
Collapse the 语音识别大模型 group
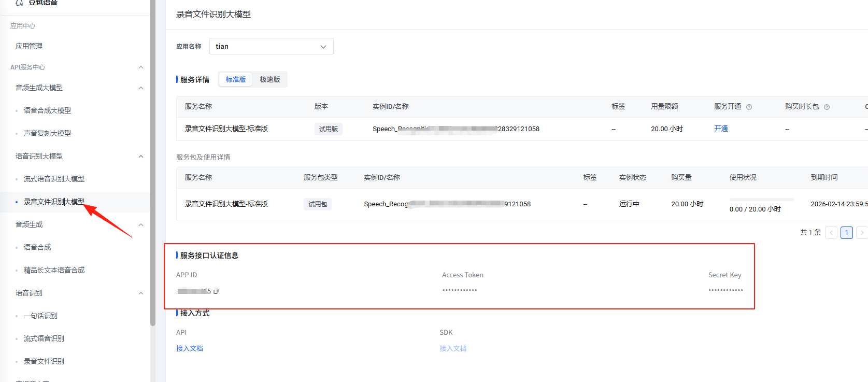click(x=141, y=157)
